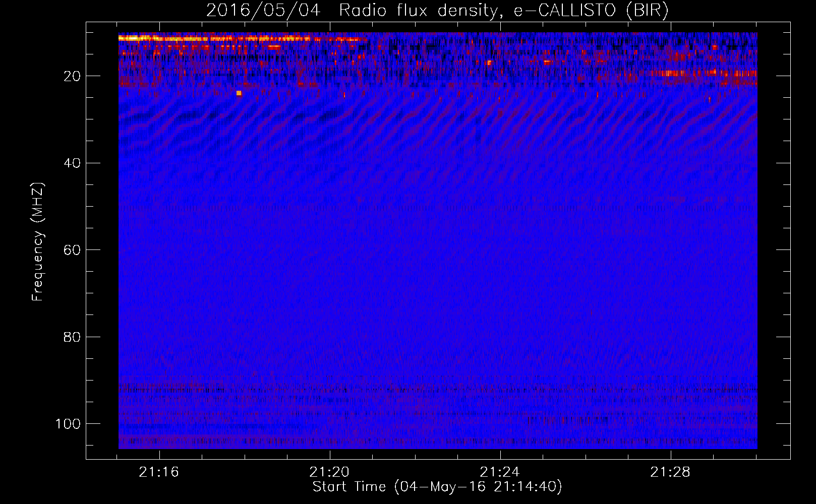Click the 60 frequency tick label
Screen dimensions: 816x504
[x=73, y=250]
